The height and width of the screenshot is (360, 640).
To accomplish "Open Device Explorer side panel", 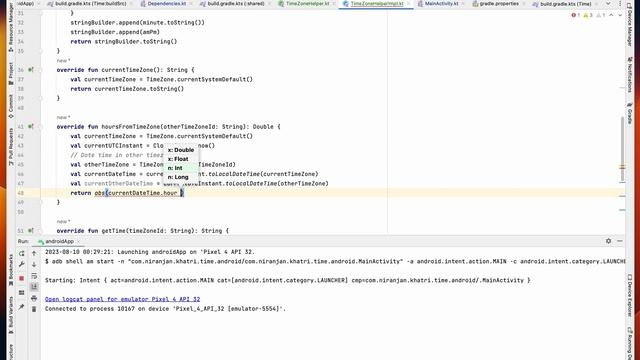I will tap(630, 296).
